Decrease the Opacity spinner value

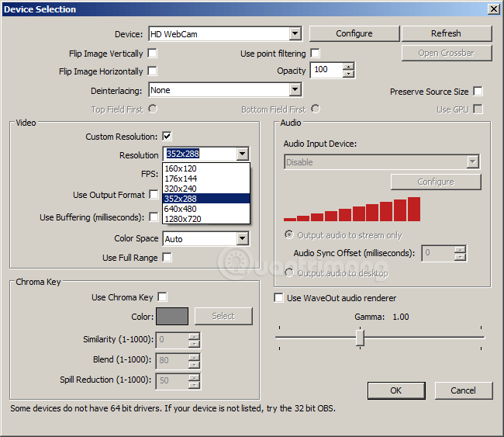coord(348,74)
